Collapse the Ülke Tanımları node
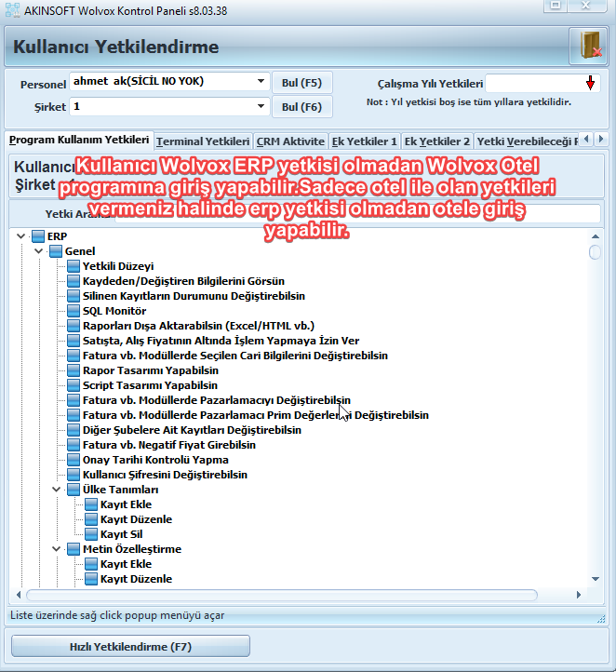 [56, 490]
